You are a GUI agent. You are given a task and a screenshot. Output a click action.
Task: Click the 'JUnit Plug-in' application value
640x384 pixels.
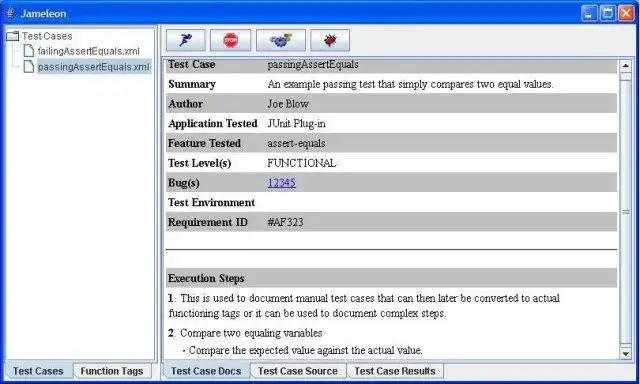pos(297,123)
